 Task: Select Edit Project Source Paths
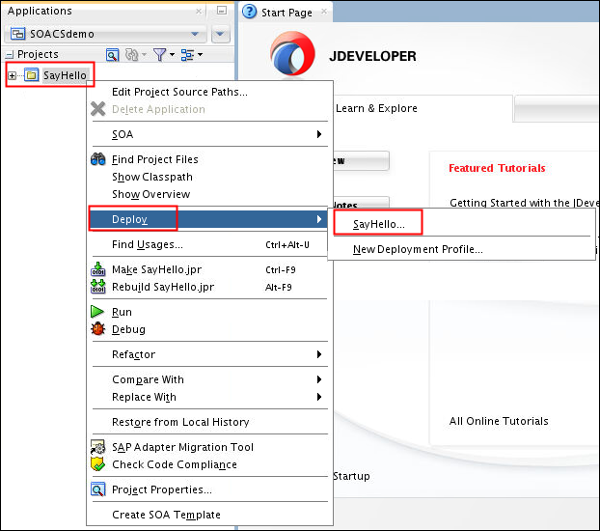pyautogui.click(x=210, y=92)
